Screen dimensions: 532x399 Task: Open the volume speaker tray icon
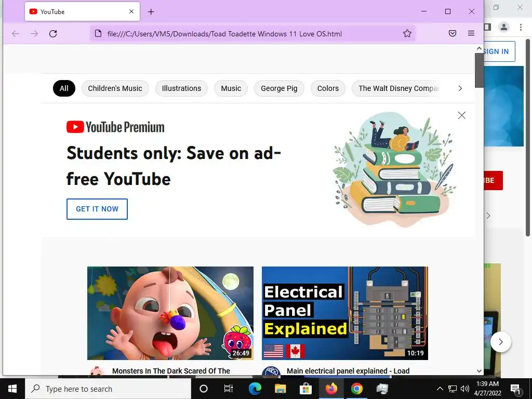pos(465,389)
